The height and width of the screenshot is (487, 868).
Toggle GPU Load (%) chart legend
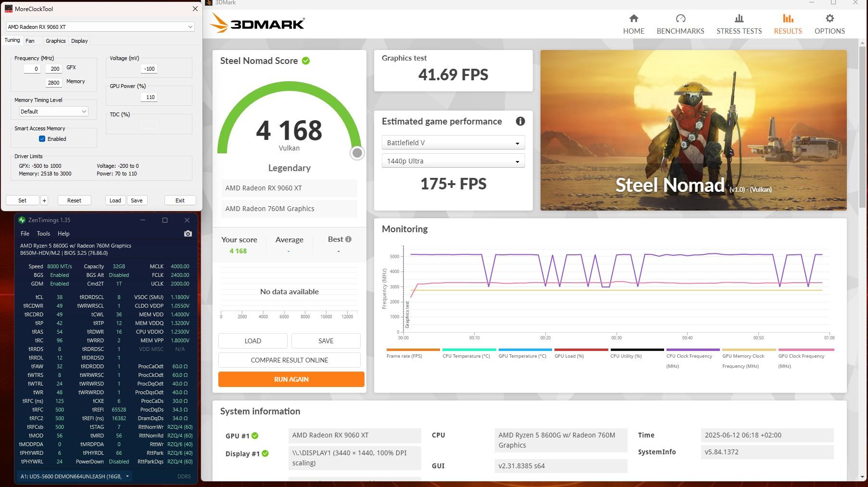[581, 353]
